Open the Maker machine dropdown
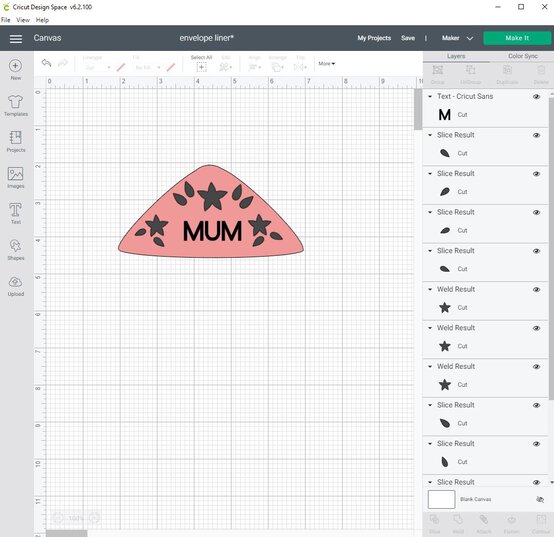The image size is (554, 537). (457, 38)
